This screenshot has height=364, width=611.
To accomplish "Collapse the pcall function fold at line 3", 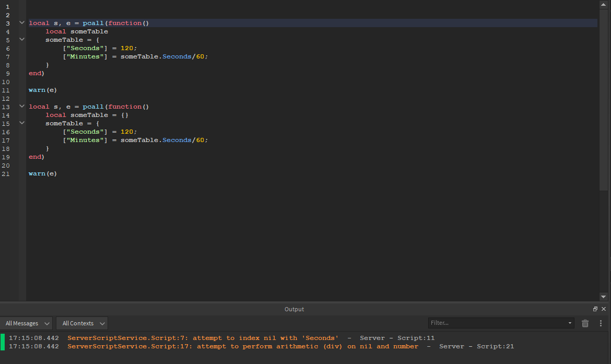I will tap(22, 23).
